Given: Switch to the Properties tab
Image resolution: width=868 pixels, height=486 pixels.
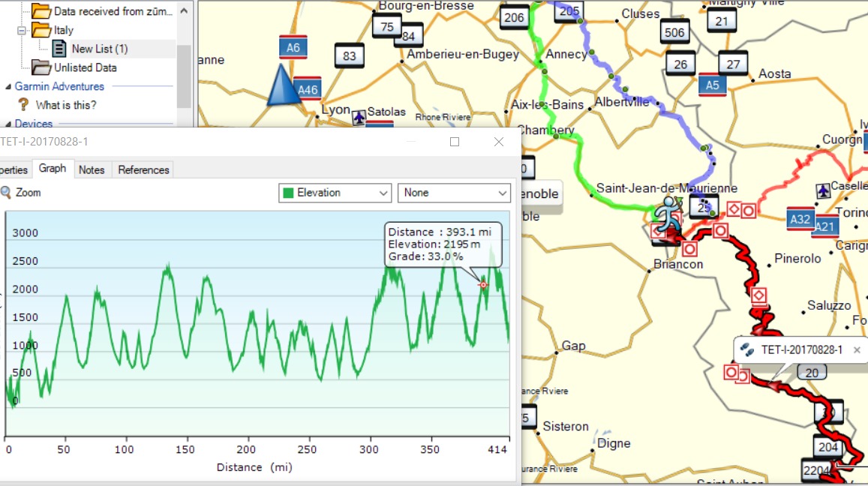Looking at the screenshot, I should click(x=15, y=170).
